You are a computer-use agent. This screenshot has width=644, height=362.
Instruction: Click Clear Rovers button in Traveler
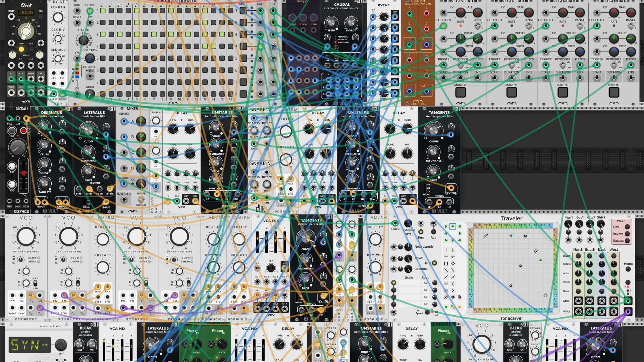click(627, 234)
